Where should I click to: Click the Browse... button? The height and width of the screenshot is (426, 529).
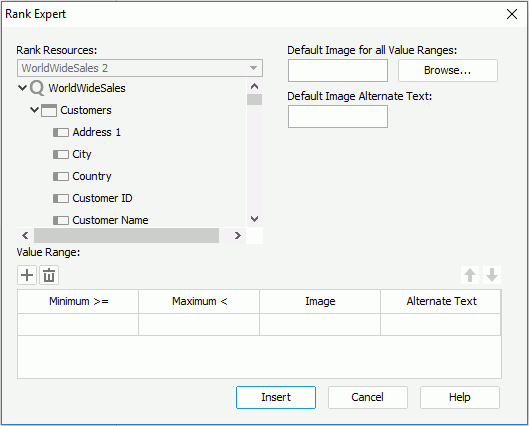(448, 70)
